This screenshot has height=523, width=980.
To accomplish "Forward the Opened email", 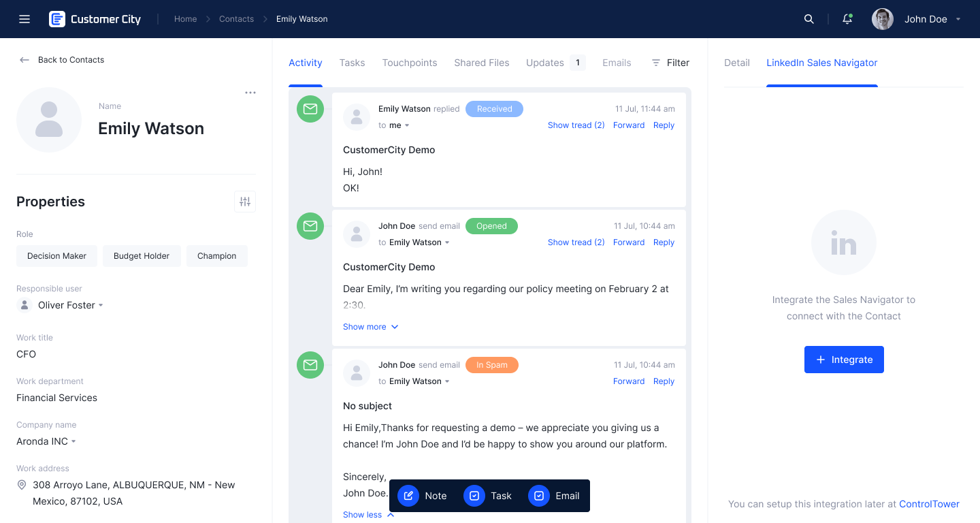I will tap(629, 242).
